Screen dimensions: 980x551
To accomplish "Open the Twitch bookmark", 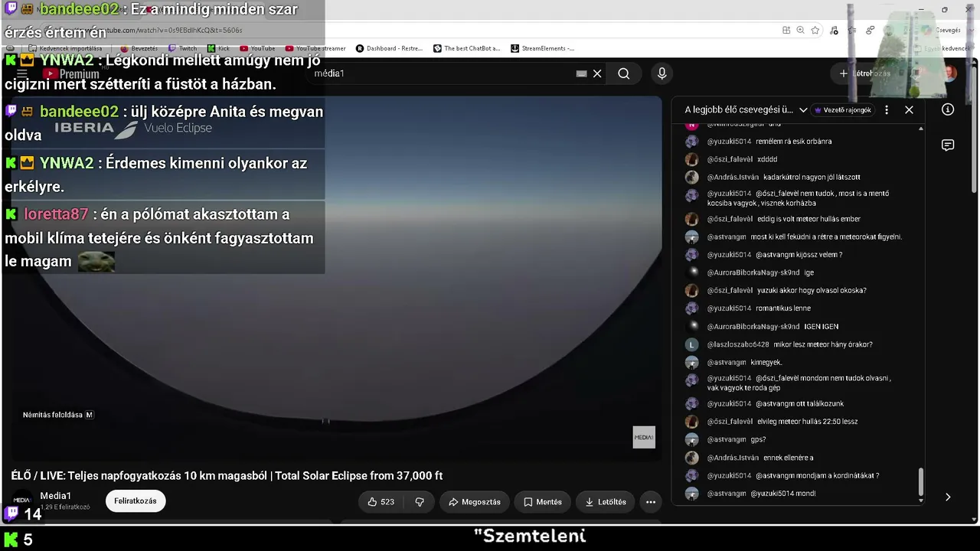I will (182, 48).
